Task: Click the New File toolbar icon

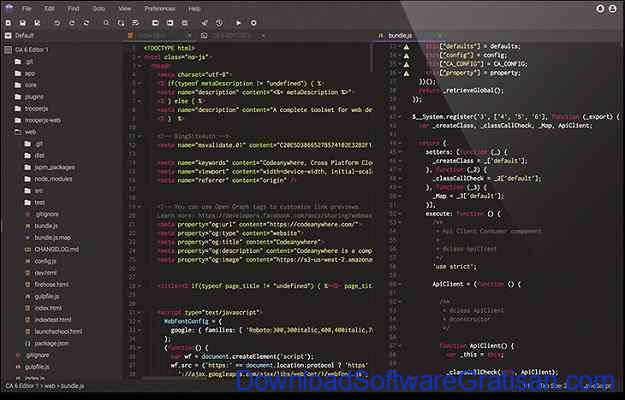Action: (8, 23)
